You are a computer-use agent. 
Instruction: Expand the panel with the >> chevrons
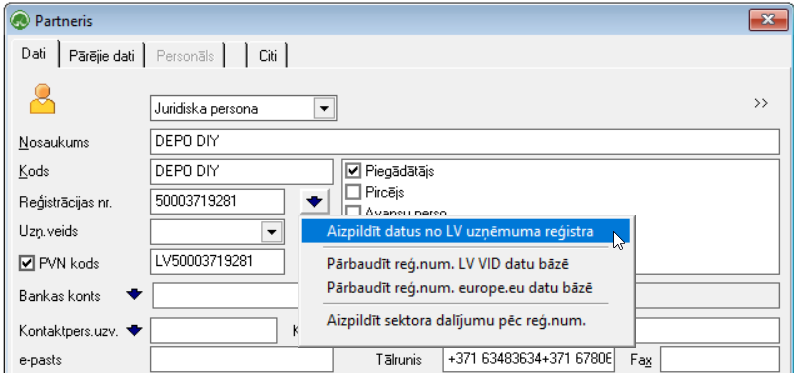click(x=761, y=103)
